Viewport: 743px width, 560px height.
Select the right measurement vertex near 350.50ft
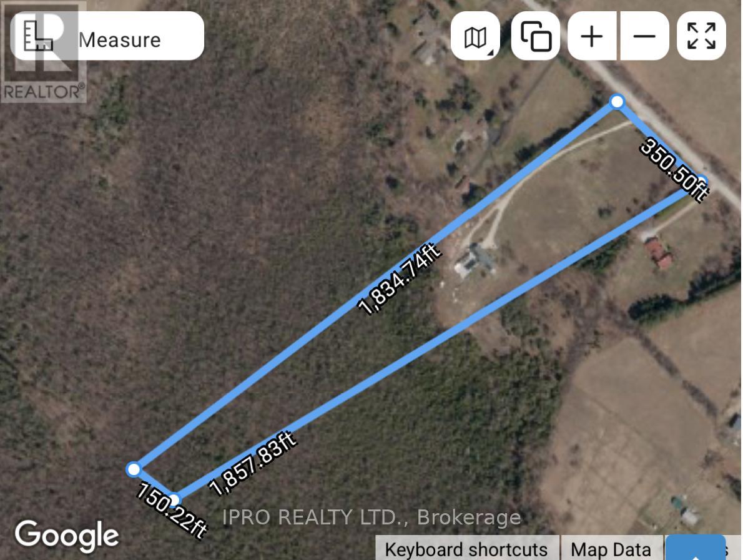click(x=701, y=182)
